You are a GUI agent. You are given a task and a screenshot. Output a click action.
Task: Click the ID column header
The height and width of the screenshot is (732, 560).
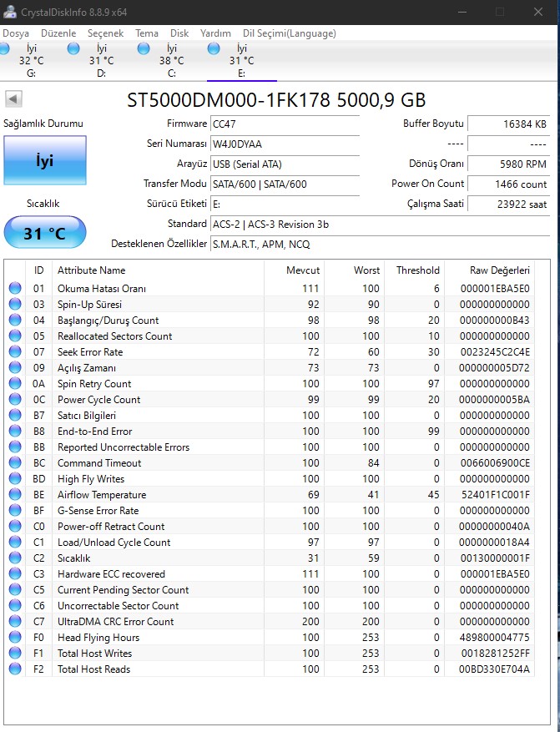pyautogui.click(x=38, y=270)
